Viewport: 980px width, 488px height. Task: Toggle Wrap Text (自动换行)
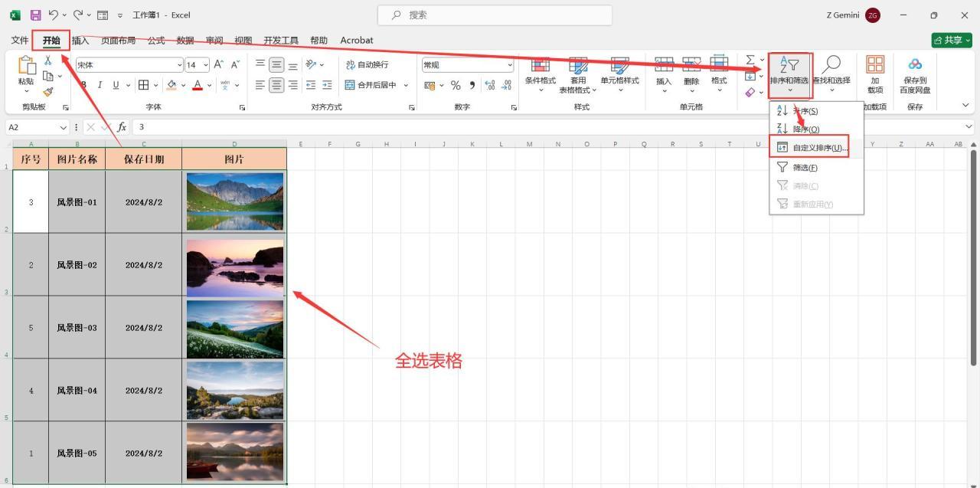(367, 65)
